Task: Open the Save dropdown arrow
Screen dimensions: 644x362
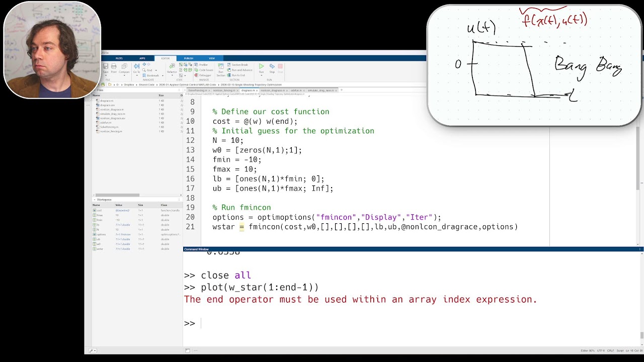Action: 106,75
